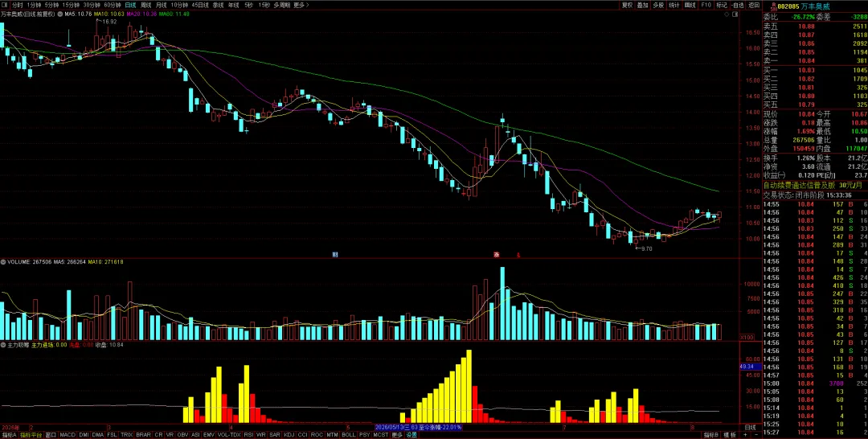Click the 画线 drawing tools button
Viewport: 868px width, 439px height.
690,5
